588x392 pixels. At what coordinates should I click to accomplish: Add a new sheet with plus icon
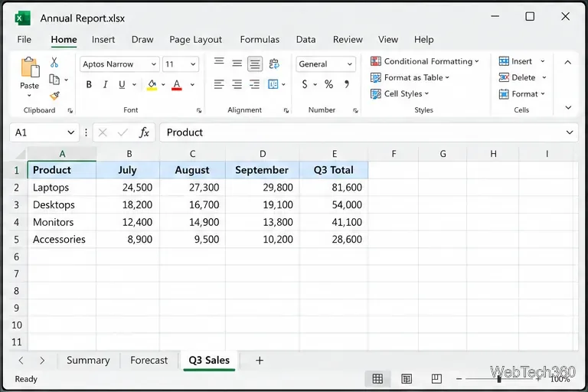click(260, 361)
